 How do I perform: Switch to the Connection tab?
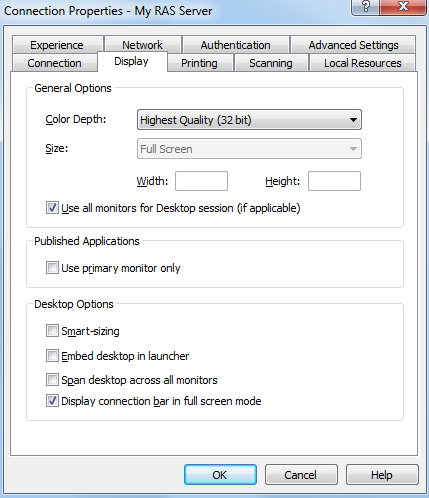(x=55, y=63)
